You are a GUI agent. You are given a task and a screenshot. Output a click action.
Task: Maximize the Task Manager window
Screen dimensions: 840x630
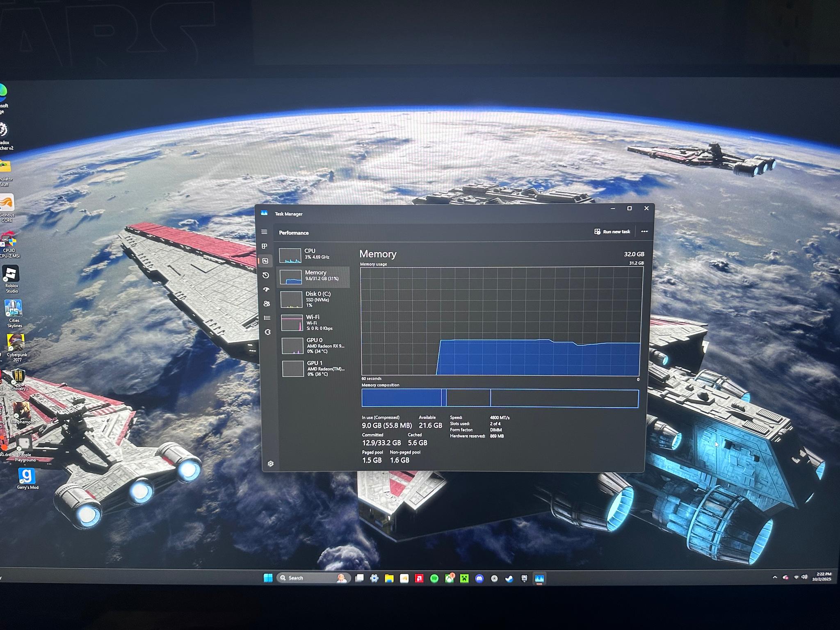(629, 208)
